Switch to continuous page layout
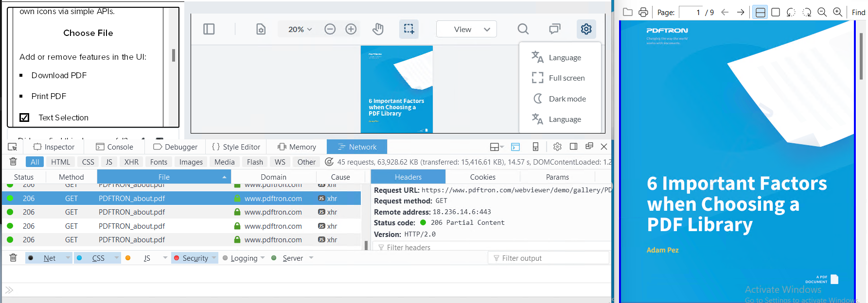This screenshot has width=868, height=303. (761, 12)
